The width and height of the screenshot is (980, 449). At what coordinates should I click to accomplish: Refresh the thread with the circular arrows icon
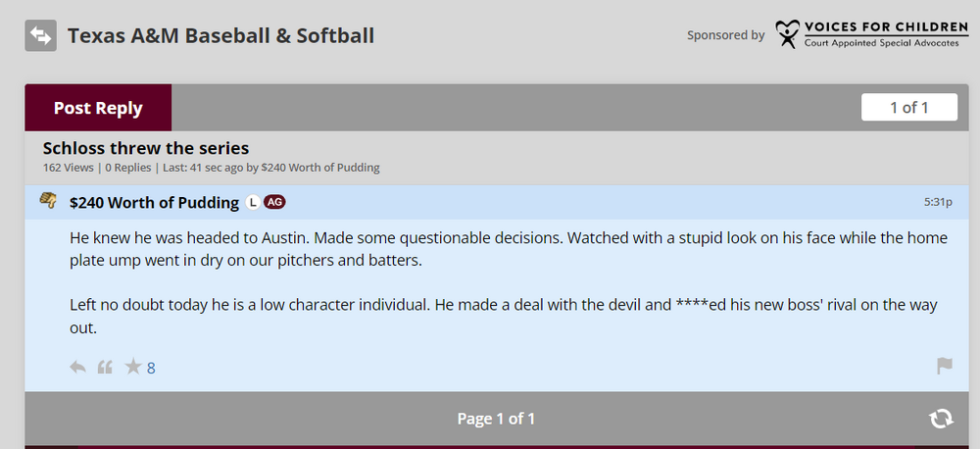pyautogui.click(x=940, y=419)
